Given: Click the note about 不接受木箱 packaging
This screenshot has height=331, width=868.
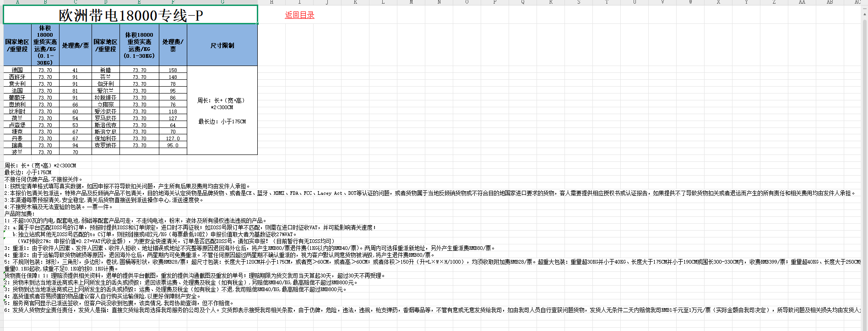Looking at the screenshot, I should coord(59,207).
